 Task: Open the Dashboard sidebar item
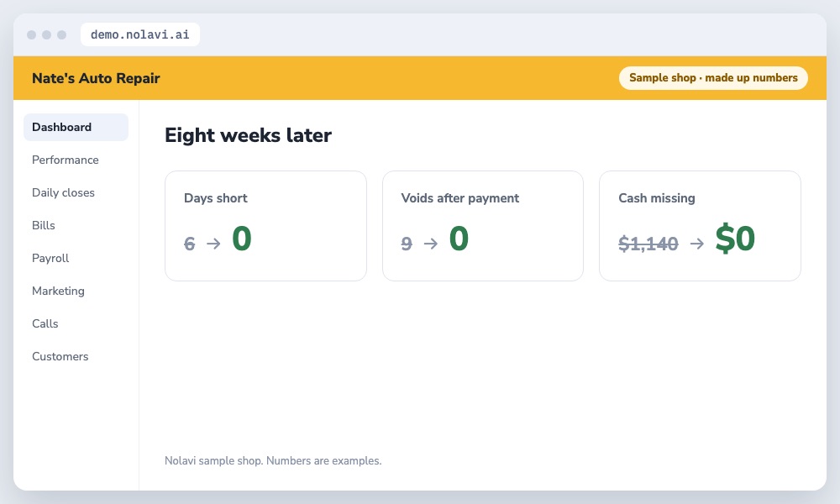[x=76, y=127]
